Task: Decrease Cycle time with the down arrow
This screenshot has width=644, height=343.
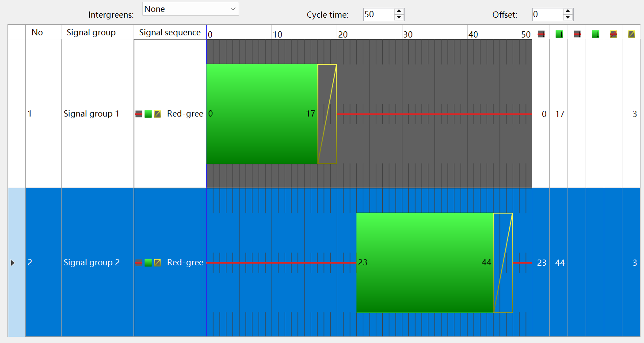Action: pyautogui.click(x=399, y=18)
